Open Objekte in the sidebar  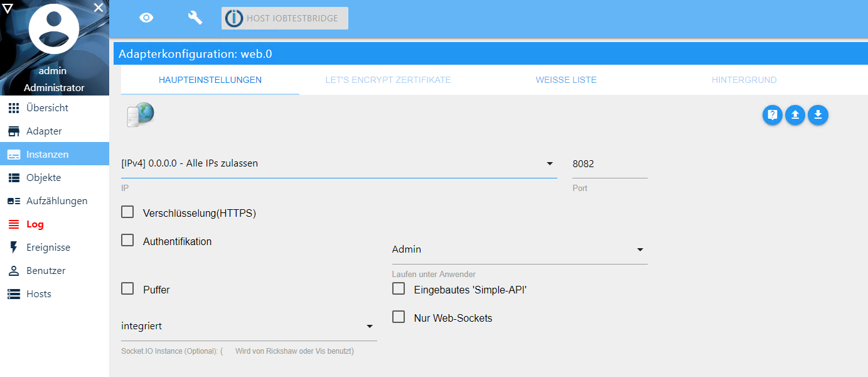click(55, 178)
